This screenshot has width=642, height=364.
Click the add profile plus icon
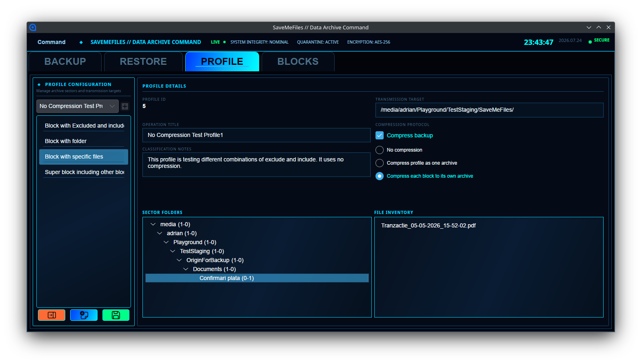[x=125, y=106]
